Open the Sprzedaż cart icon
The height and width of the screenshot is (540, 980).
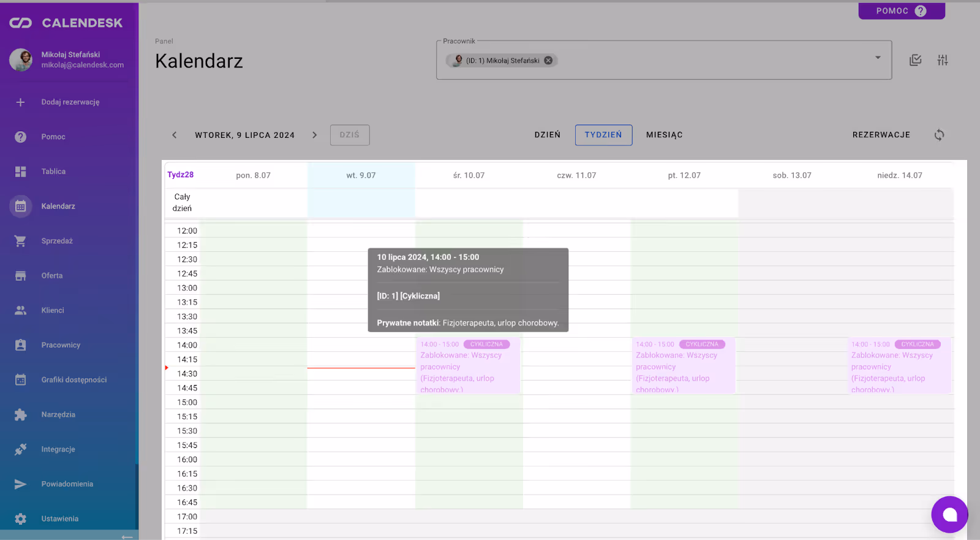point(20,241)
